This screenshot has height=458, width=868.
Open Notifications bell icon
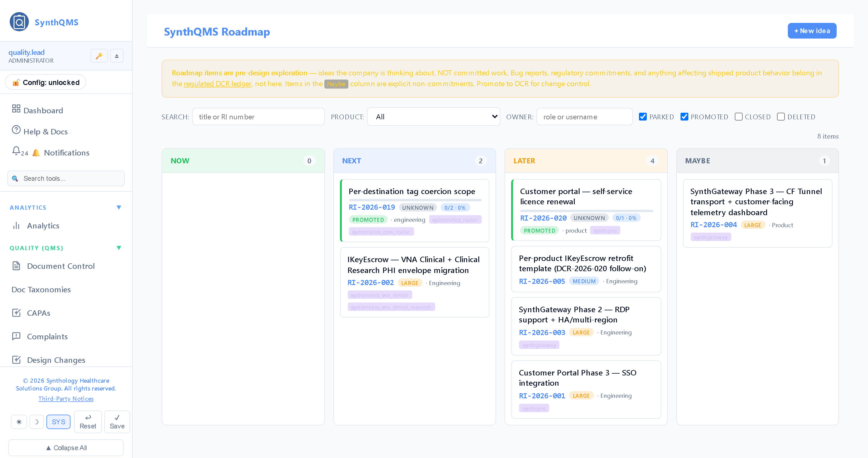16,151
